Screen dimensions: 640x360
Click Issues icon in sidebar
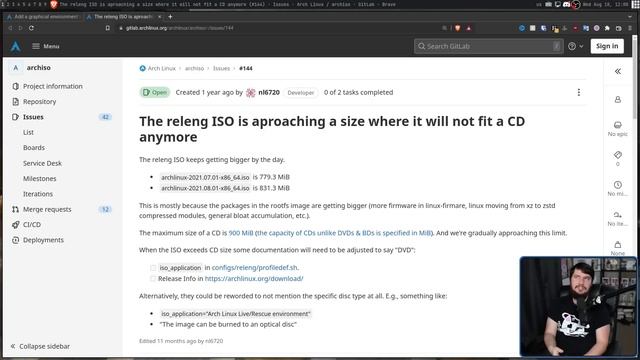(x=16, y=117)
